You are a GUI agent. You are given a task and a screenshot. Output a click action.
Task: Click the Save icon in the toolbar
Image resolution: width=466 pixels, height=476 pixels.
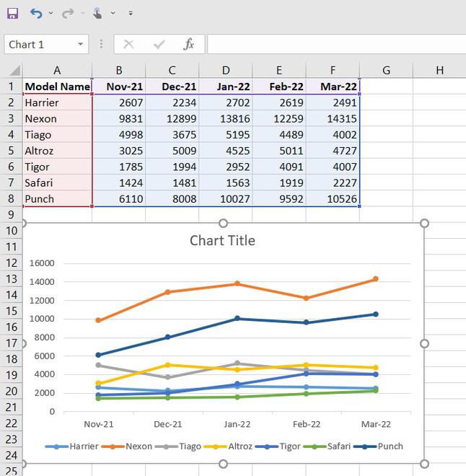pos(12,13)
